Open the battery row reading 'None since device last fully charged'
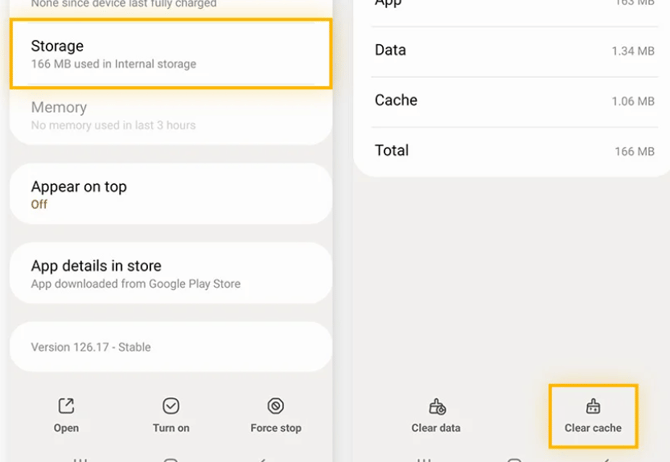 [x=170, y=6]
